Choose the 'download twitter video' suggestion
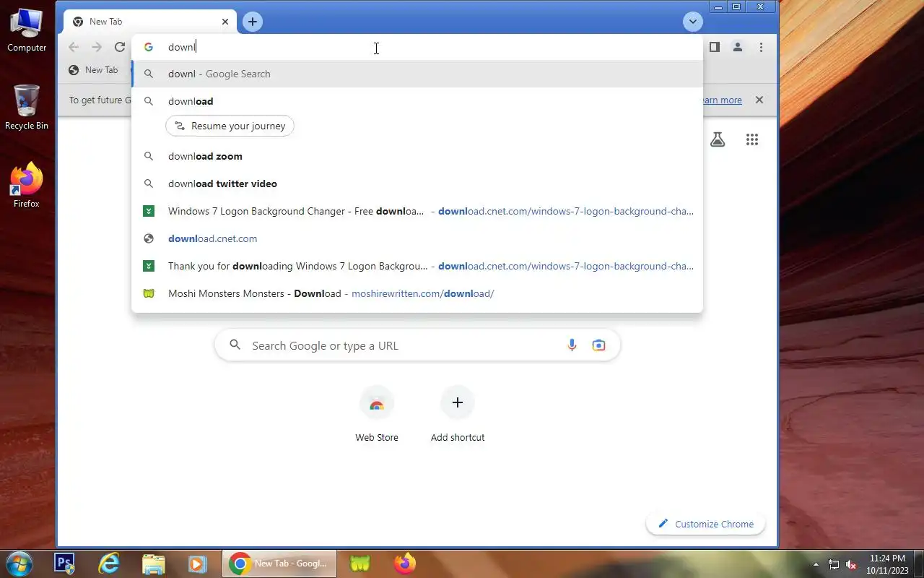 tap(417, 184)
